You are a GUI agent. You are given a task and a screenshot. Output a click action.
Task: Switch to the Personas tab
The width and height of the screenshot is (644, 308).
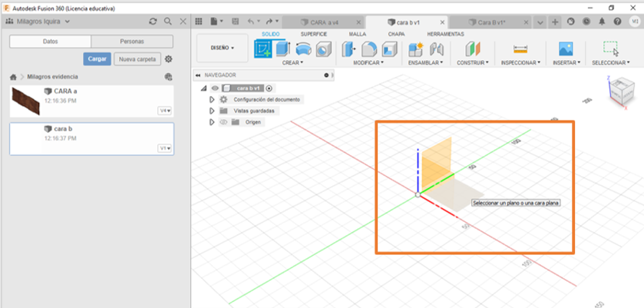tap(132, 41)
